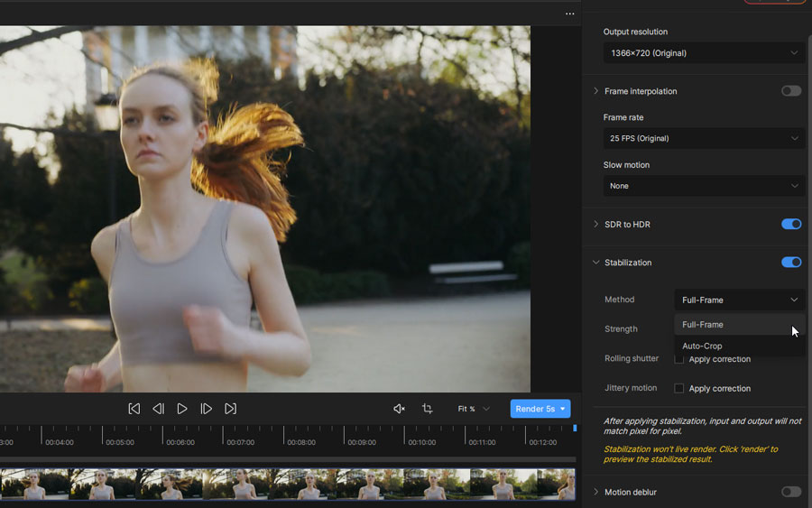
Task: Open the crop tool
Action: click(428, 409)
